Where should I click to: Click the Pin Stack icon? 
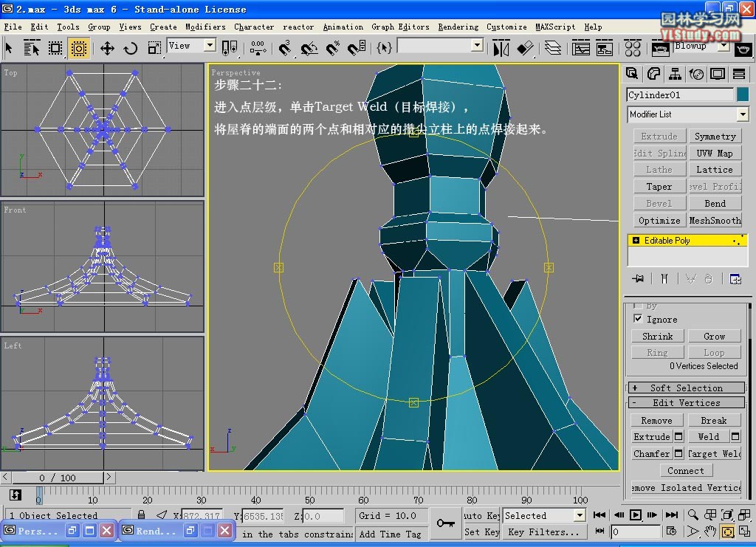638,278
